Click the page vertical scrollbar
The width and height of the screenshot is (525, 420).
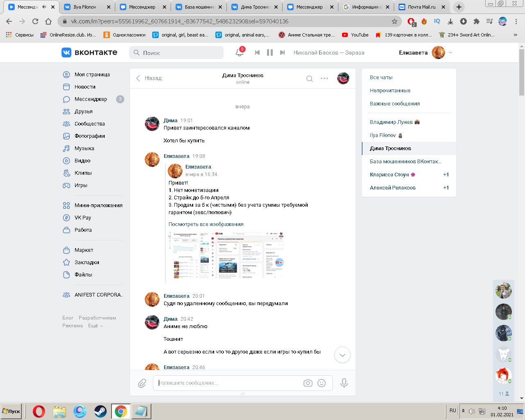point(522,74)
